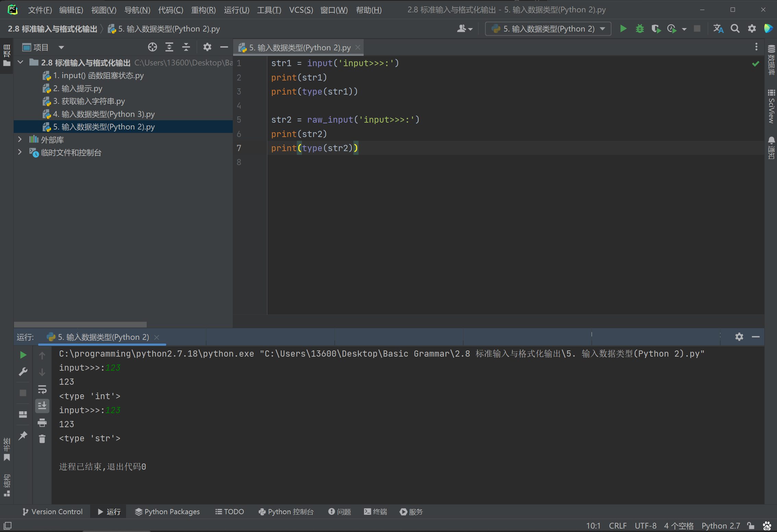The width and height of the screenshot is (777, 532).
Task: Open editor tab options three-dot menu
Action: click(x=756, y=47)
